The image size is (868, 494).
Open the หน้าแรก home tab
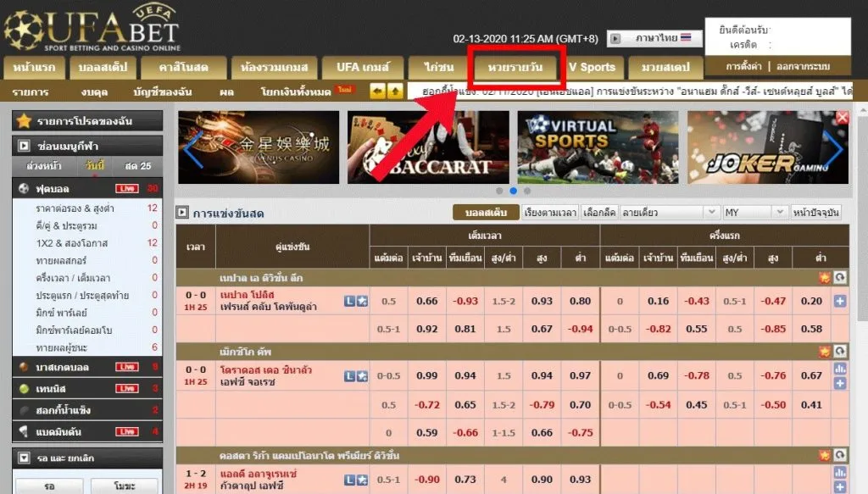point(34,68)
